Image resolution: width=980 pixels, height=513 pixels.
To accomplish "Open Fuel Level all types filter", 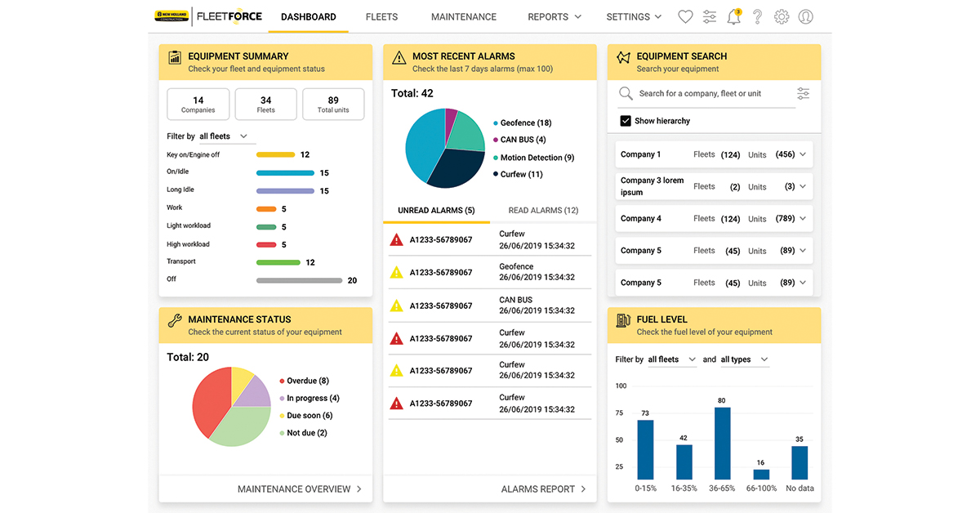I will (x=745, y=359).
